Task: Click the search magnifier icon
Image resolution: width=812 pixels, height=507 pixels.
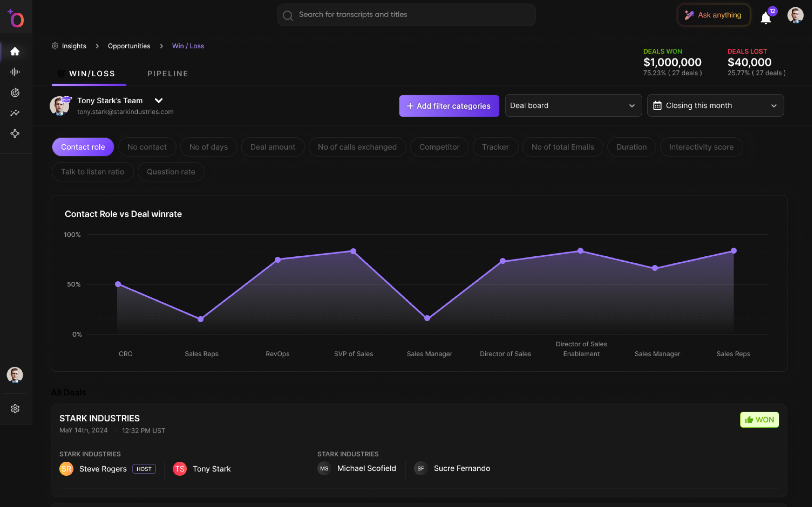Action: (x=288, y=15)
